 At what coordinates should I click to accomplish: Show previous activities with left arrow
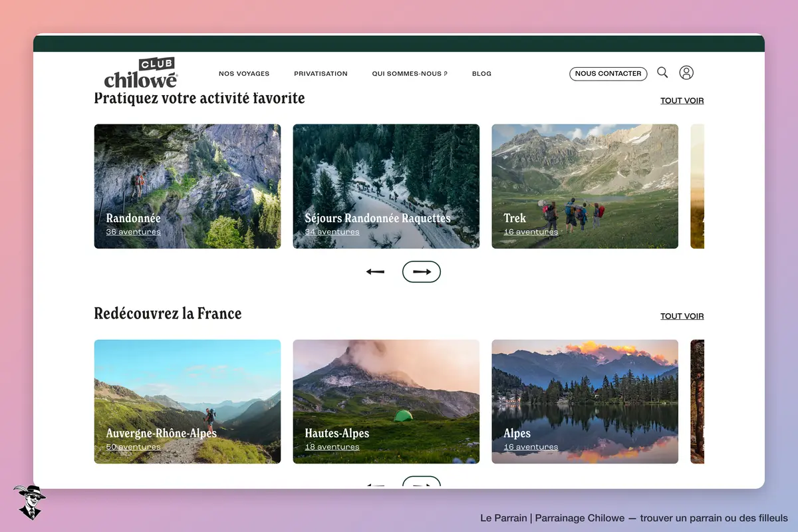(376, 271)
